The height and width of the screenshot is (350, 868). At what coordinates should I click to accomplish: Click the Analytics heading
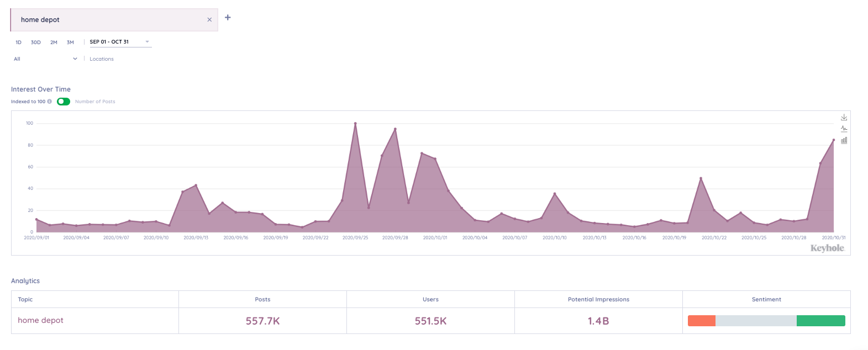25,281
